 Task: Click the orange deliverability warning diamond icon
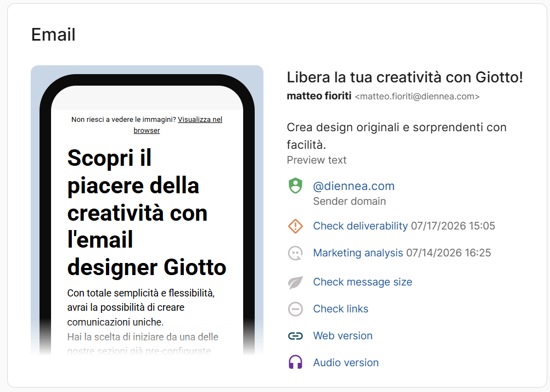pos(295,226)
